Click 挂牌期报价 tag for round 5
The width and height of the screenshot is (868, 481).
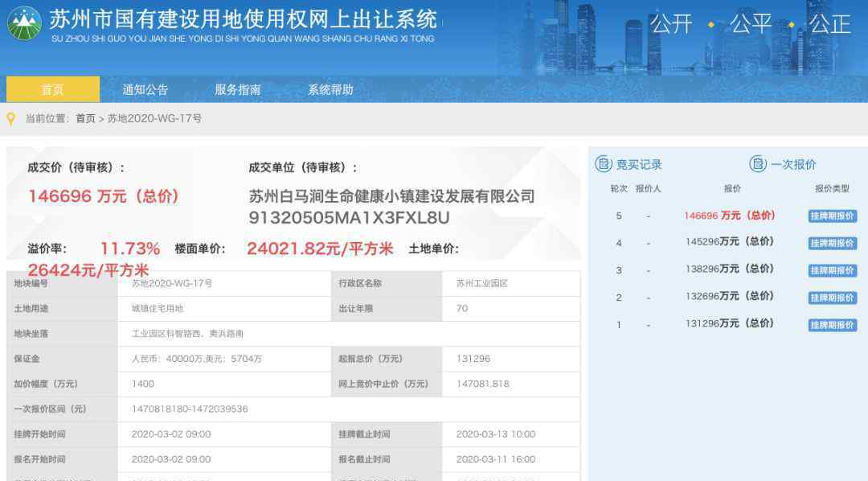coord(832,216)
